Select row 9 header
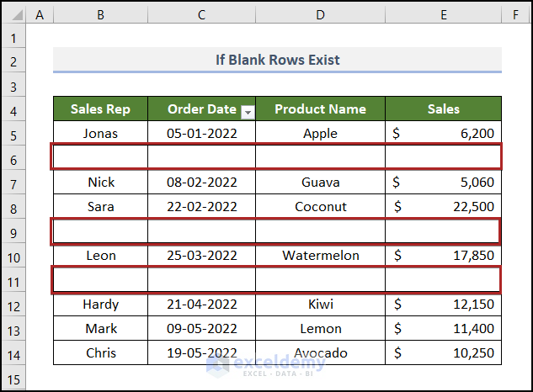Screen dimensions: 533x392 click(x=13, y=231)
